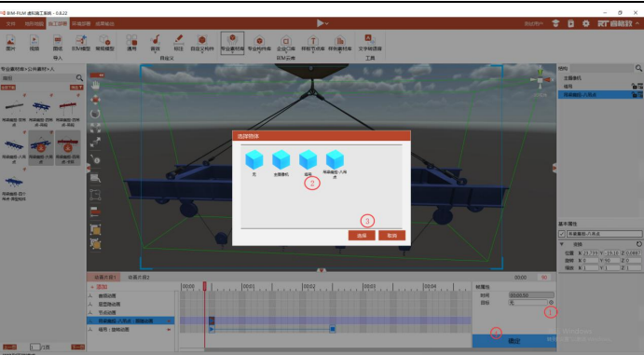Switch to the 施工部署 ribbon tab

pyautogui.click(x=58, y=24)
